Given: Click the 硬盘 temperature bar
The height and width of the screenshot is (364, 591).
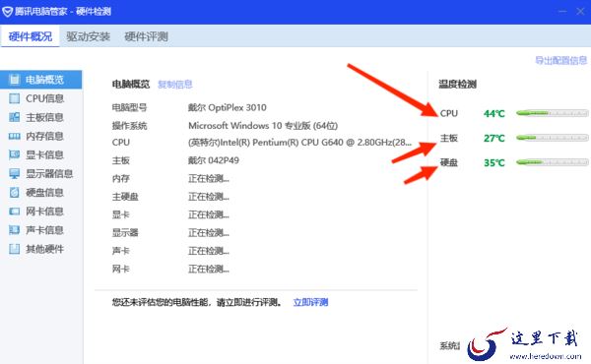Looking at the screenshot, I should [x=553, y=162].
